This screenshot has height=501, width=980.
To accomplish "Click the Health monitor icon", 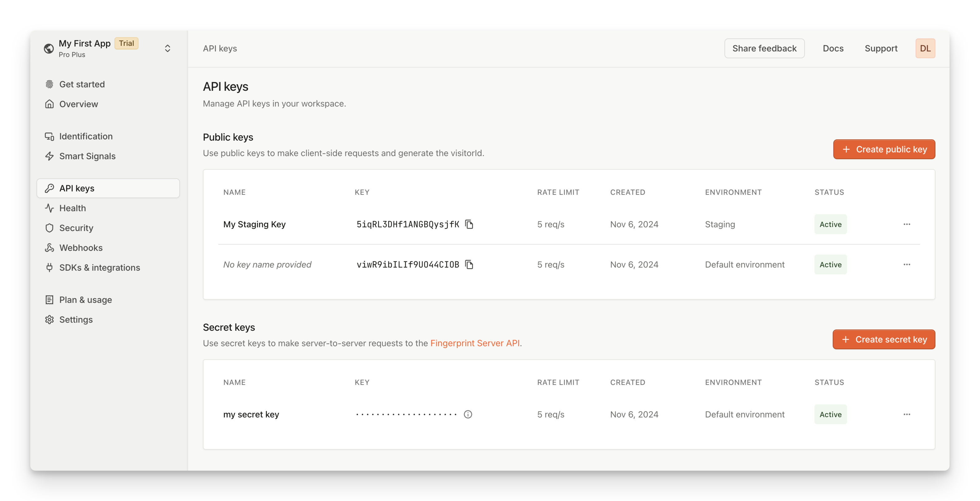I will 49,208.
